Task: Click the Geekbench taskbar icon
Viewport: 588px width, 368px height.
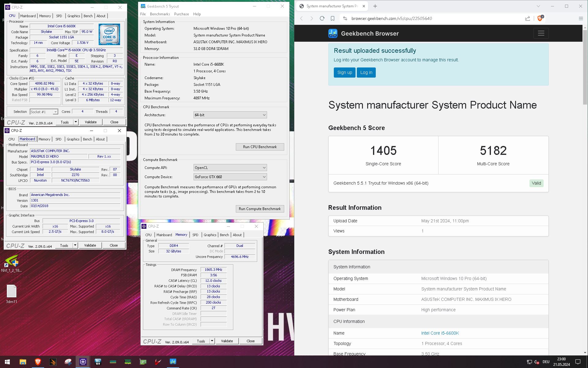Action: point(173,362)
